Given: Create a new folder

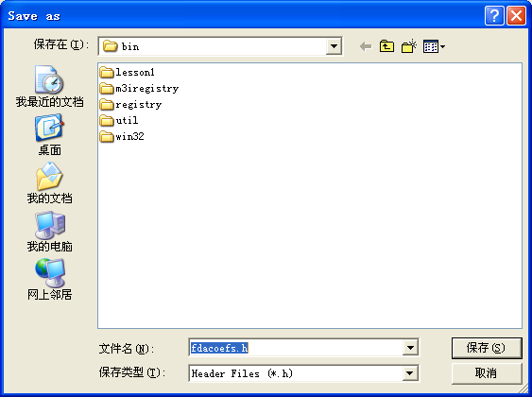Looking at the screenshot, I should [x=409, y=46].
